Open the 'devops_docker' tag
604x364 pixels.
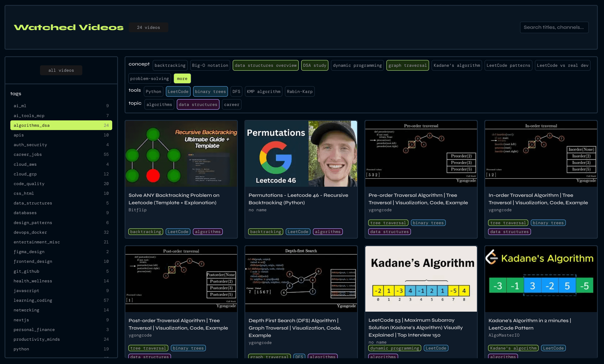click(61, 232)
